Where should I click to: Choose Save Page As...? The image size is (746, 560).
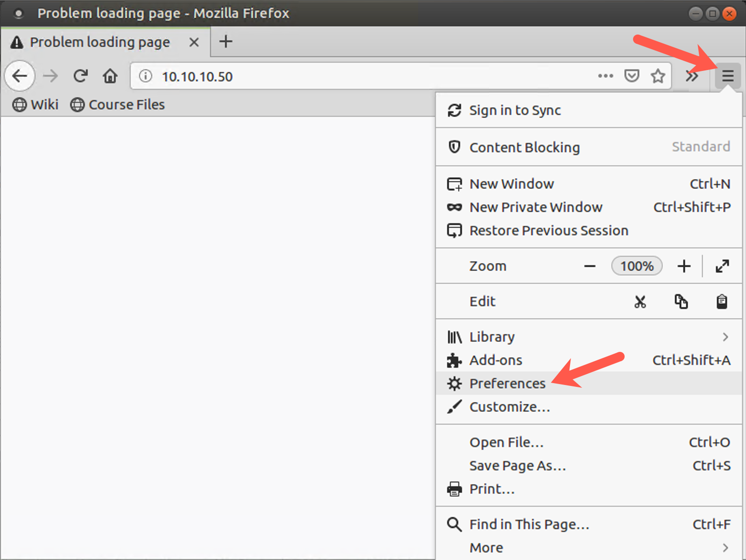click(x=589, y=466)
